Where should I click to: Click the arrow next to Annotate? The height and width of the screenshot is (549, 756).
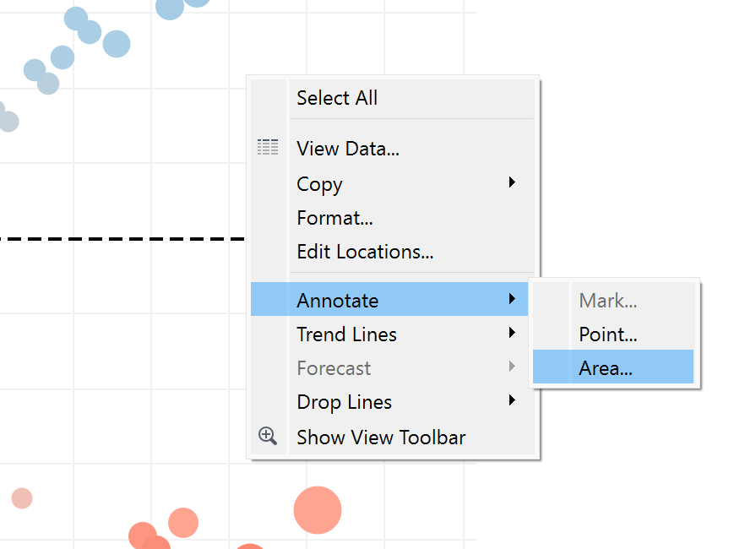coord(512,299)
